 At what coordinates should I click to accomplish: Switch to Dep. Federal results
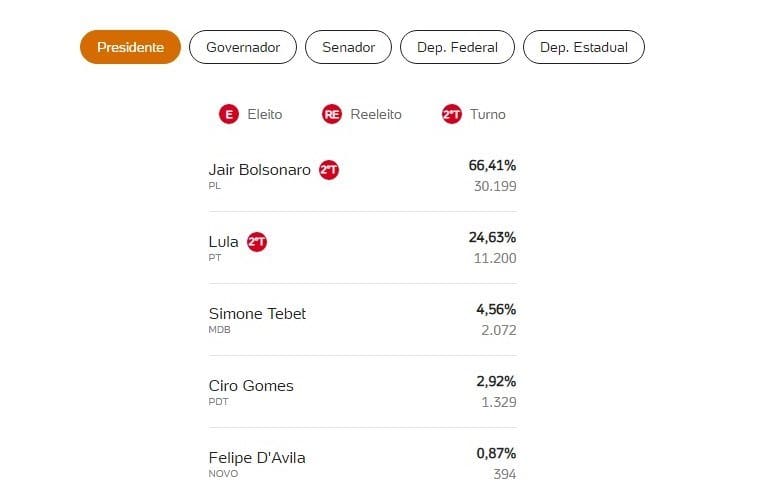(x=457, y=47)
